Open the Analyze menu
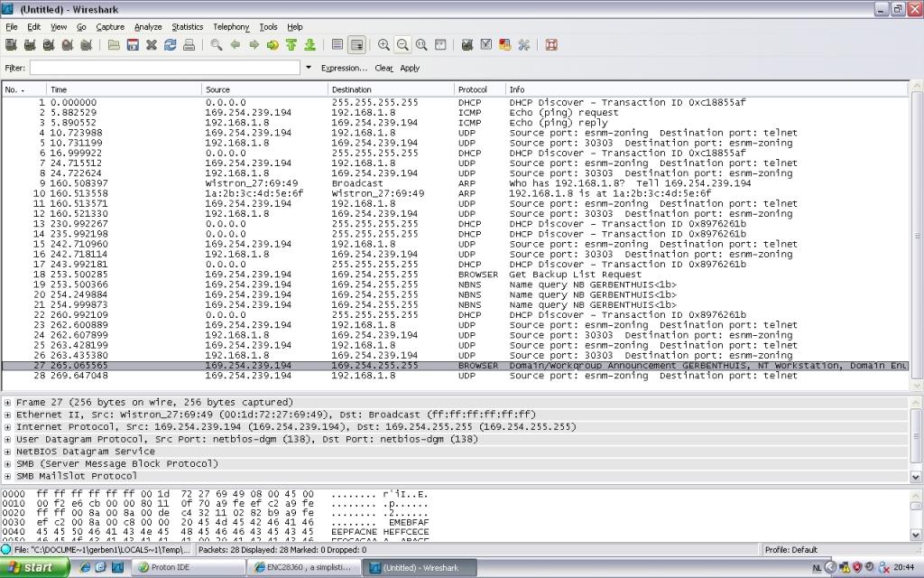Viewport: 924px width, 578px height. [x=148, y=27]
